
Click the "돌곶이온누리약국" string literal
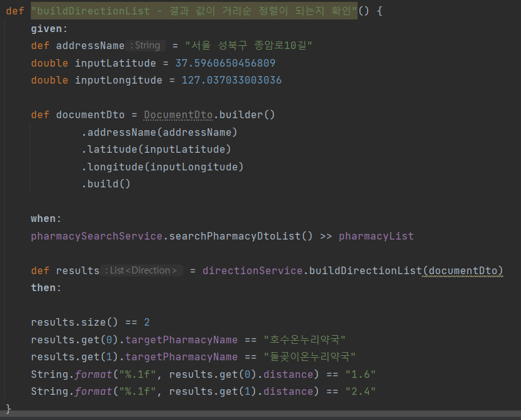click(309, 357)
